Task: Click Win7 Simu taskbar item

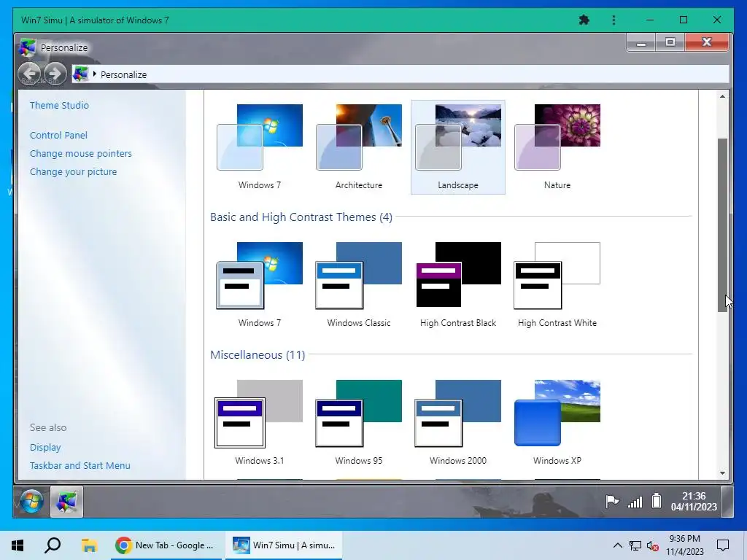Action: tap(284, 545)
